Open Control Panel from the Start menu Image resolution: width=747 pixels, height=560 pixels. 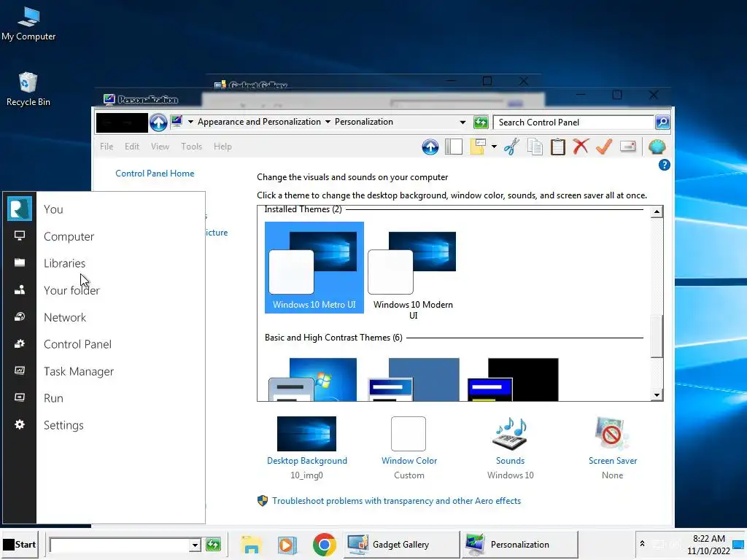tap(77, 344)
